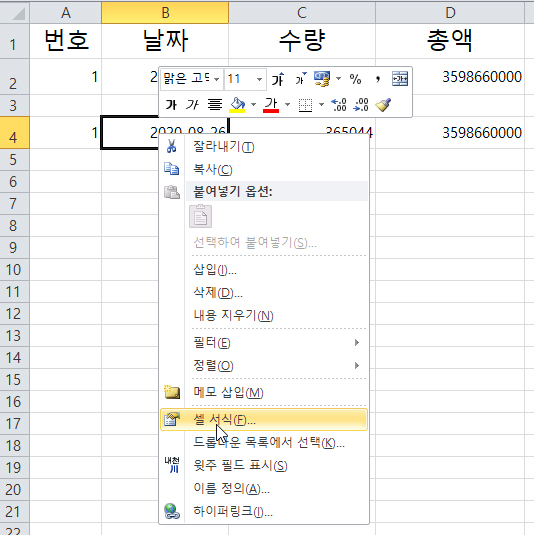Select the format painter brush
This screenshot has height=535, width=534.
click(383, 105)
